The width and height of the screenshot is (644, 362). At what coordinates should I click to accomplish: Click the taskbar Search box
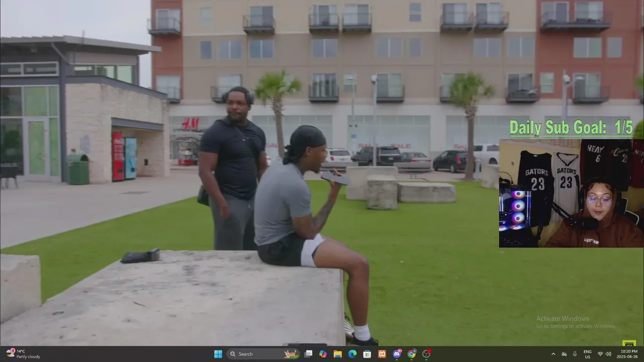tap(263, 354)
